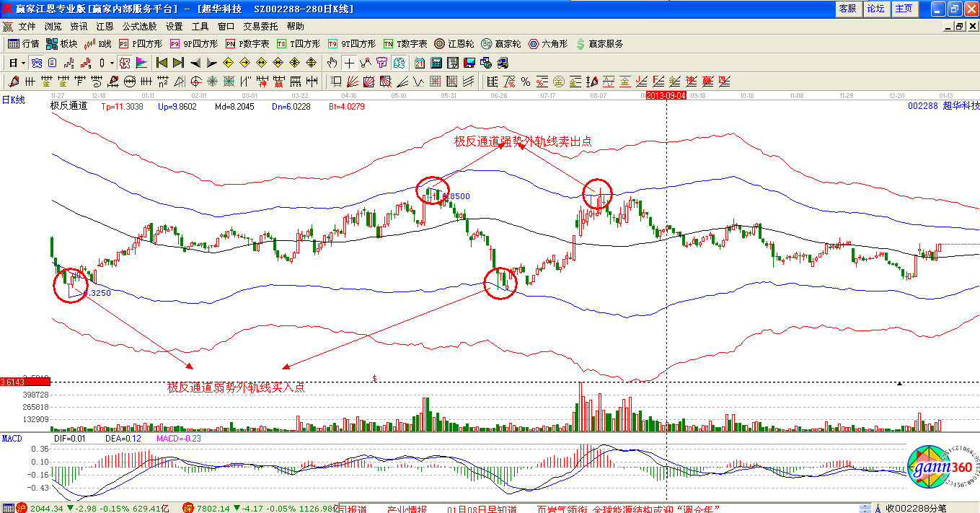Viewport: 980px width, 513px height.
Task: Open the candlestick style dropdown arrow
Action: pyautogui.click(x=112, y=63)
